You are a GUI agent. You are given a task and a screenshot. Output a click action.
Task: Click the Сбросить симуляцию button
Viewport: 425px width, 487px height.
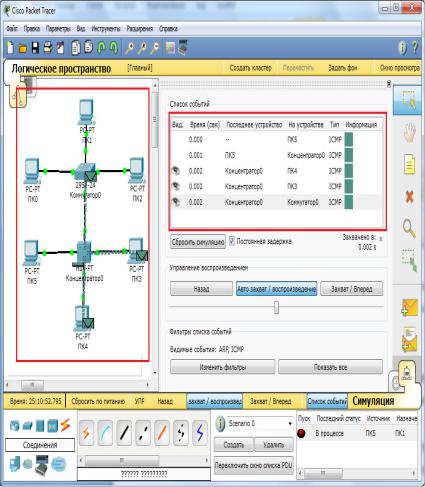[198, 242]
